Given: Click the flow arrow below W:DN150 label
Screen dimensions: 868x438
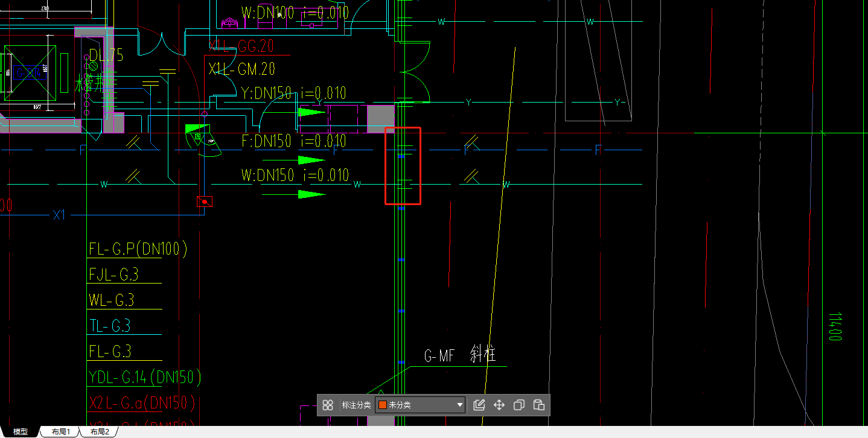Looking at the screenshot, I should [x=311, y=194].
